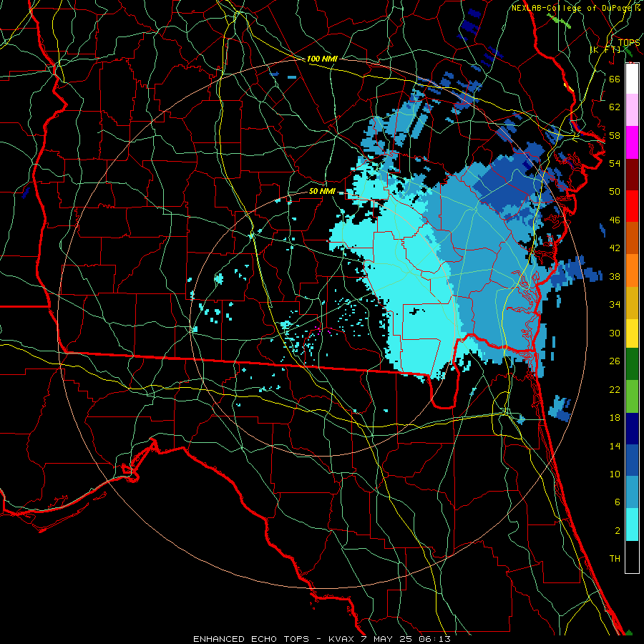
Task: Click the '7 MAY 25' date text
Action: coord(387,639)
